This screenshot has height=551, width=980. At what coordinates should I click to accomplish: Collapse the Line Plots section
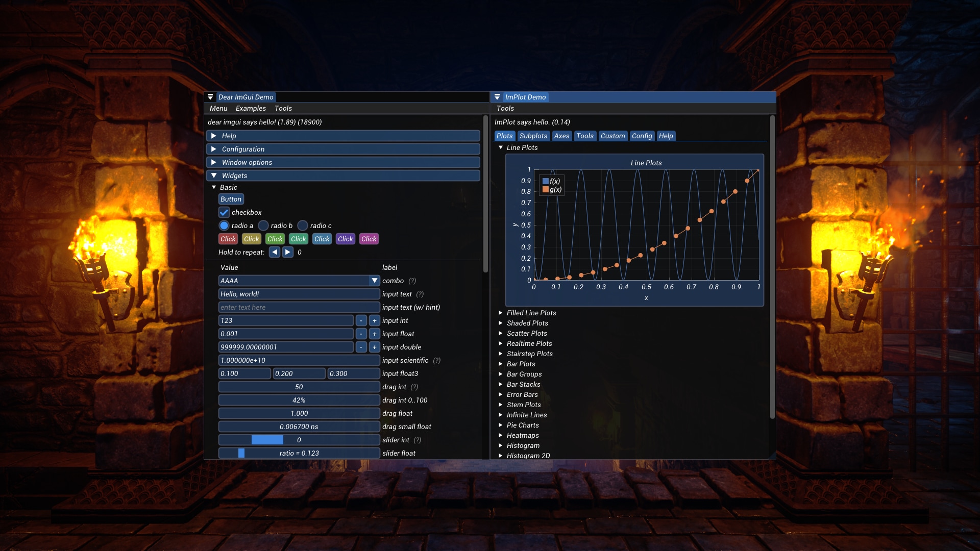[x=500, y=147]
